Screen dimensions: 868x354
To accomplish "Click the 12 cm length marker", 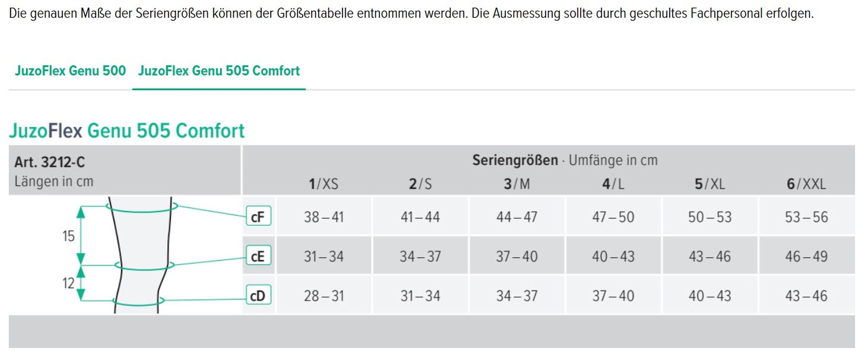I will [x=69, y=283].
